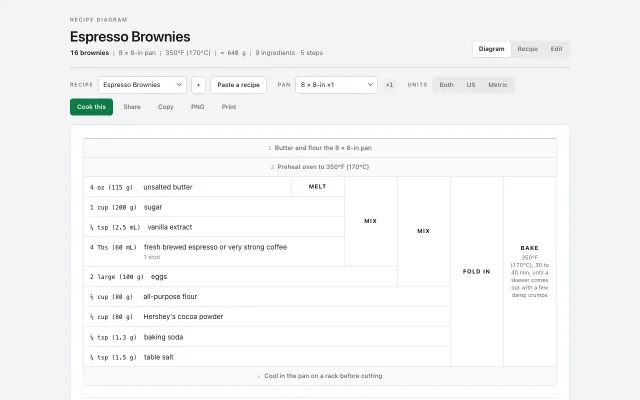Click the table salt ingredient row
The height and width of the screenshot is (400, 640).
coord(267,357)
